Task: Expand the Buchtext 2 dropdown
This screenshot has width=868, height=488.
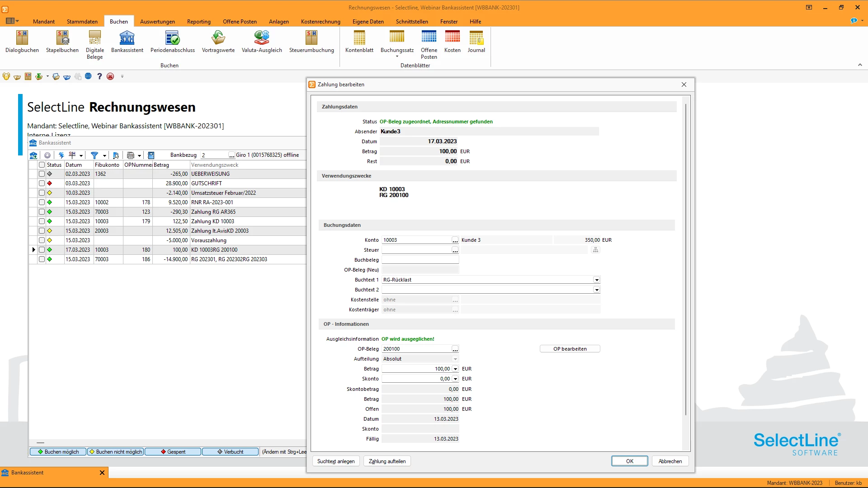Action: click(596, 290)
